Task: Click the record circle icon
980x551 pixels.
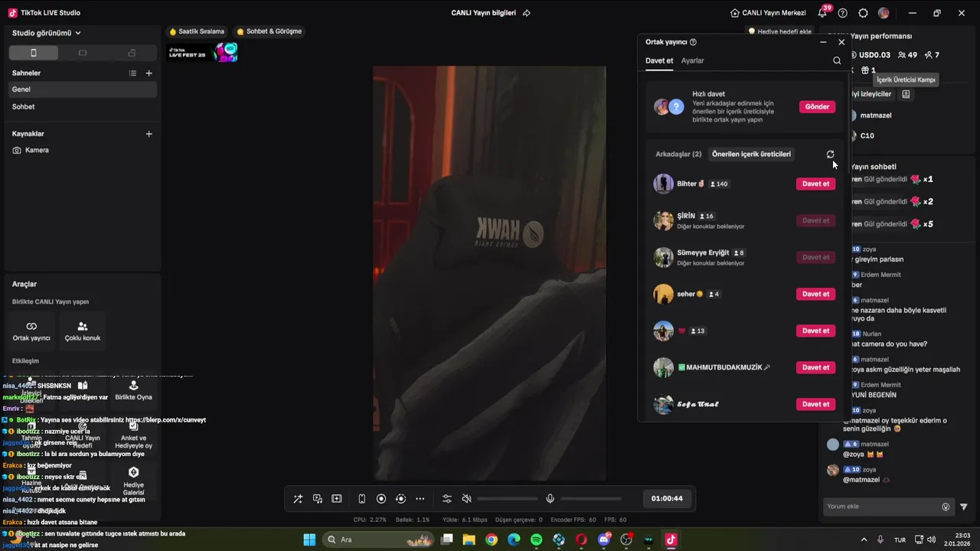Action: click(x=381, y=499)
